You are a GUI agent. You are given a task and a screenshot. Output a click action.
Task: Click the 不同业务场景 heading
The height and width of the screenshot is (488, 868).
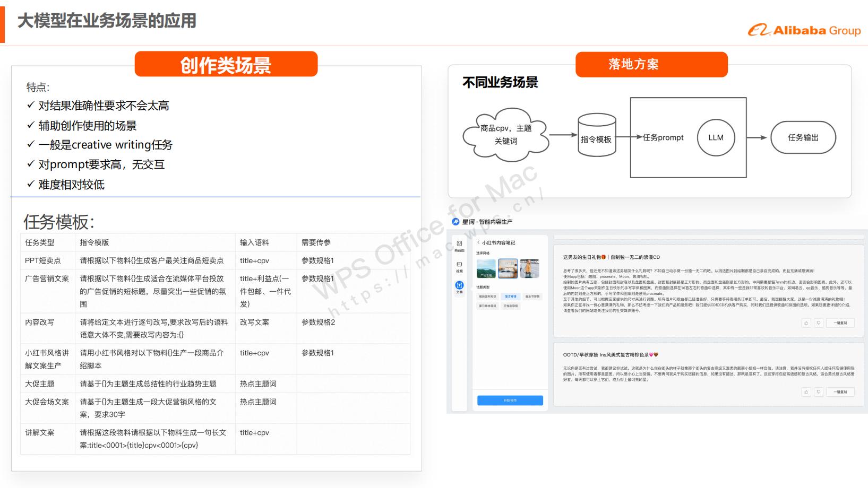click(x=500, y=82)
